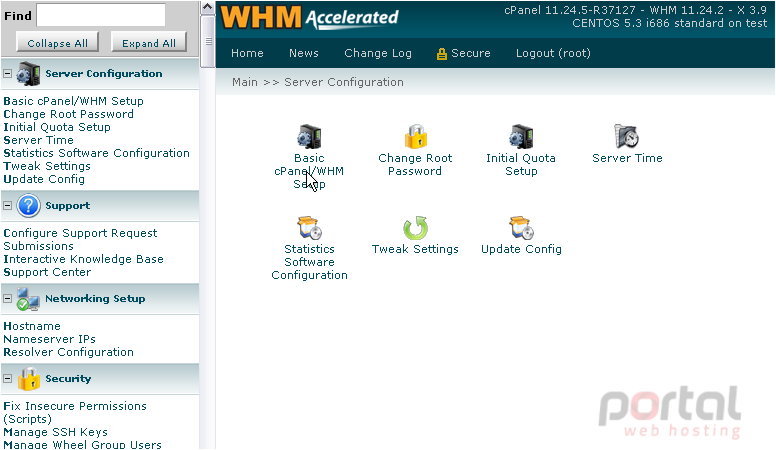Click the Main breadcrumb link
This screenshot has height=450, width=776.
(245, 82)
